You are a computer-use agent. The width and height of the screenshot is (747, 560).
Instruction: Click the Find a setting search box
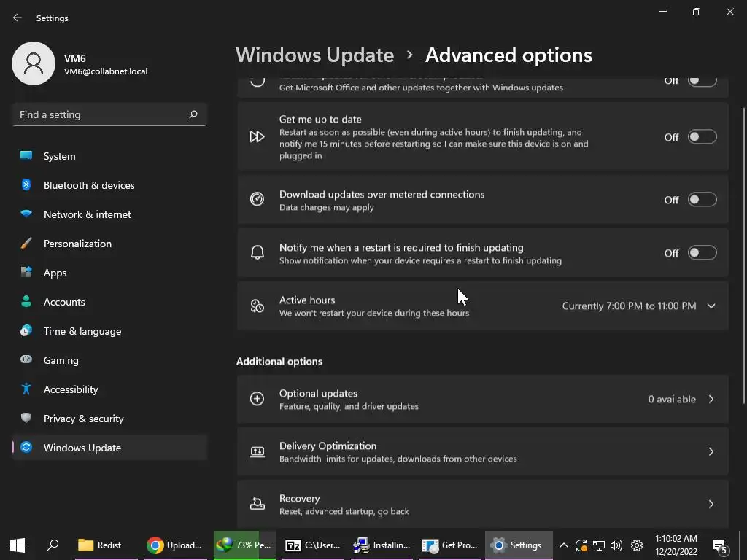pos(109,114)
